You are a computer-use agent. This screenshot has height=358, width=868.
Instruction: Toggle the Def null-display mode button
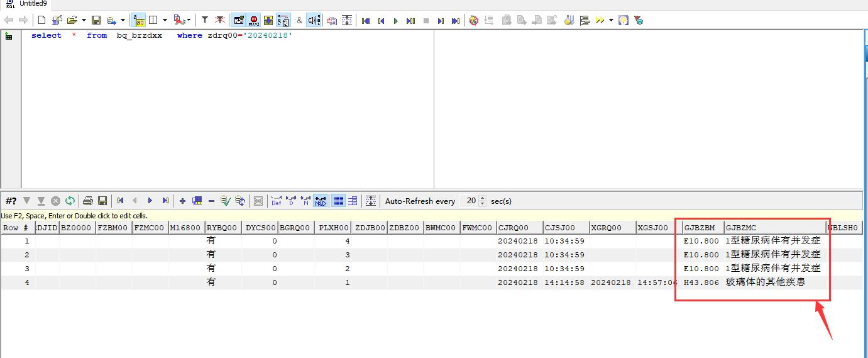tap(277, 201)
